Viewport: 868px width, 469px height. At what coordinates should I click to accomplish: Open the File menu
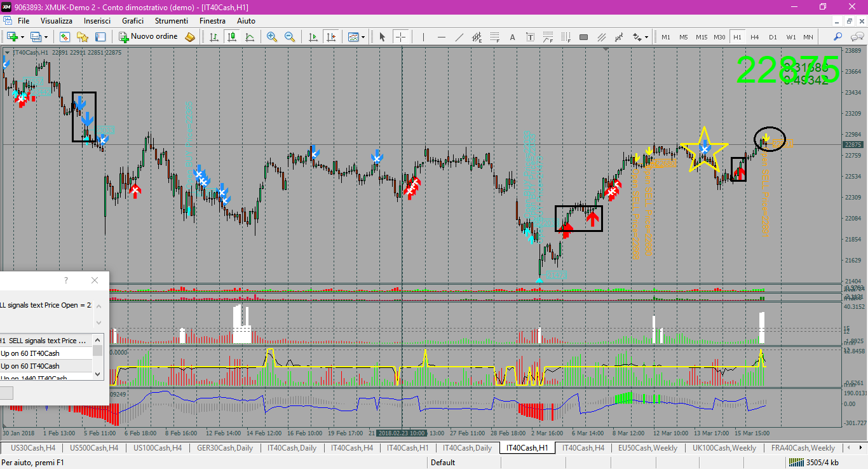tap(24, 21)
